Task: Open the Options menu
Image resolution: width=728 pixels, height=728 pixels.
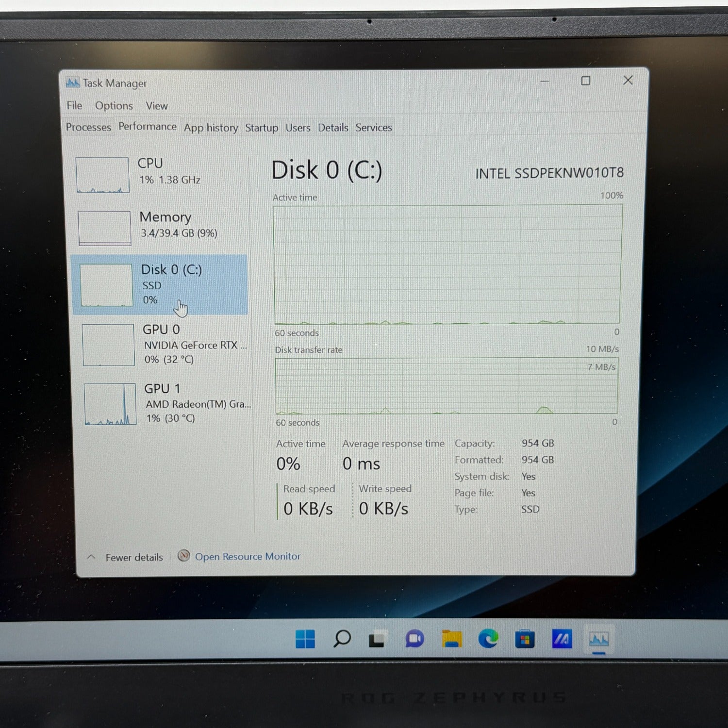Action: tap(114, 106)
